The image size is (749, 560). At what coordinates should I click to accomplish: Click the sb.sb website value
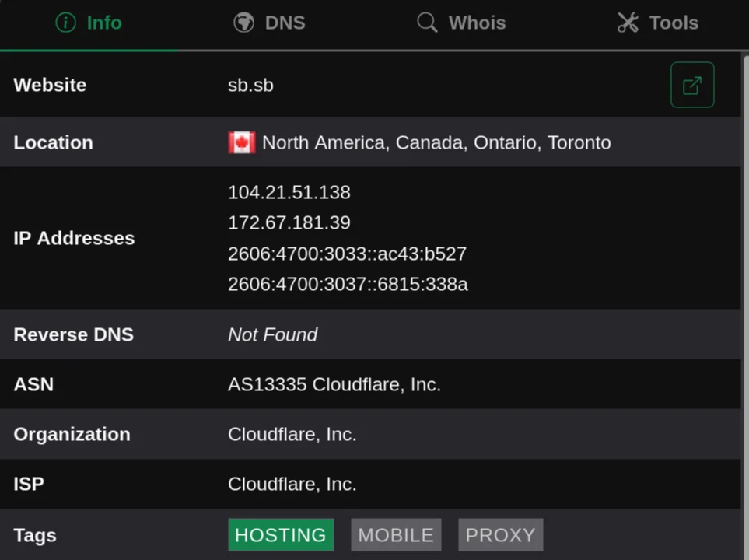tap(250, 85)
